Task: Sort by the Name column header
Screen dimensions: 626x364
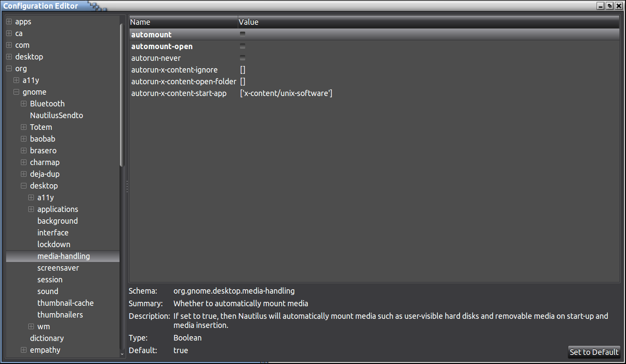Action: click(x=183, y=22)
